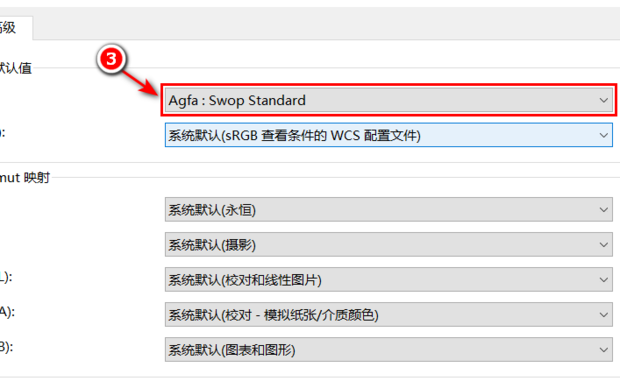This screenshot has width=620, height=381.
Task: Open the sRGB 查看条件的 WCS 配置文件 dropdown
Action: 388,135
